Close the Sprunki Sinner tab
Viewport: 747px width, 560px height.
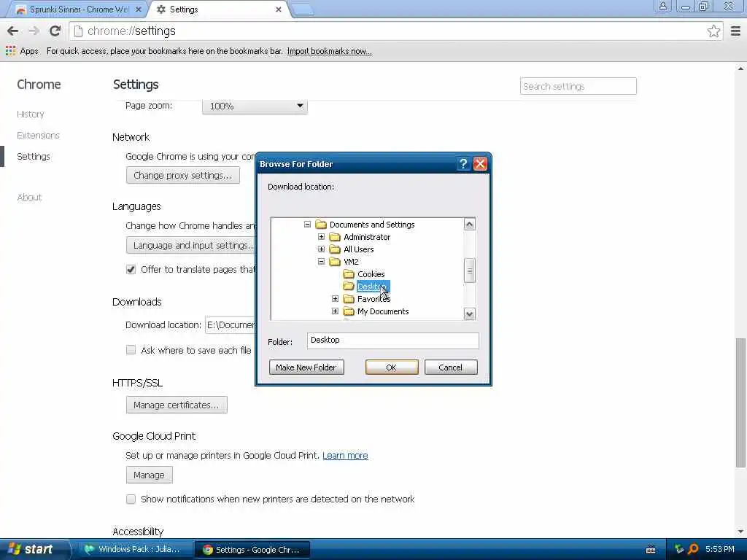pos(138,9)
